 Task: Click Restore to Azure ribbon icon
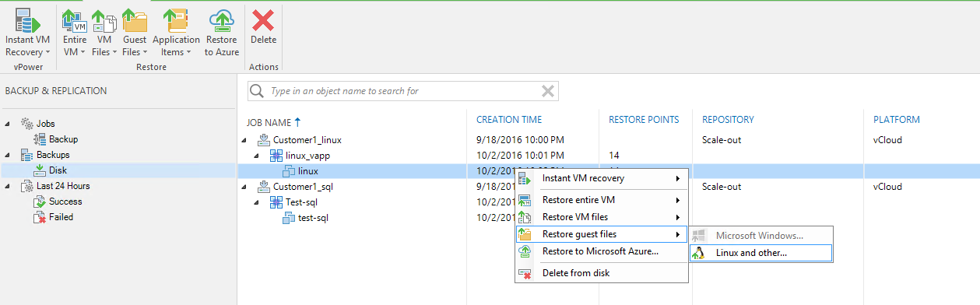click(221, 21)
